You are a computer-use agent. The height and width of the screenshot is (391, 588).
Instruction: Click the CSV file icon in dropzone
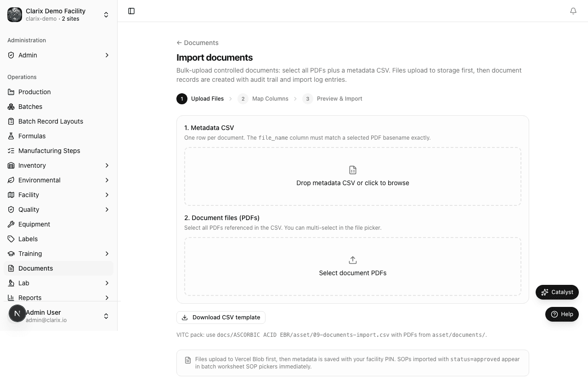coord(353,170)
